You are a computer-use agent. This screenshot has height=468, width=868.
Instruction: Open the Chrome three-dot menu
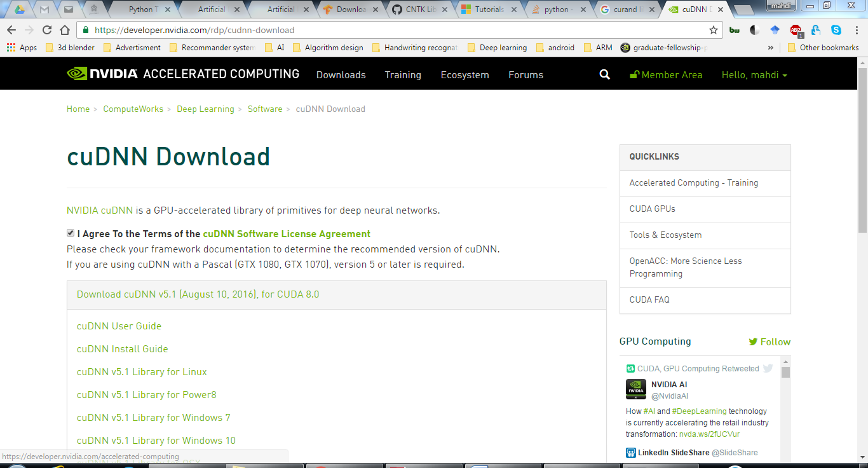point(856,30)
